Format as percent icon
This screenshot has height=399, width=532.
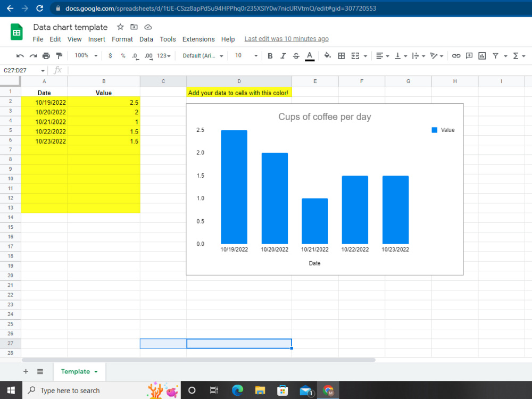[x=123, y=56]
